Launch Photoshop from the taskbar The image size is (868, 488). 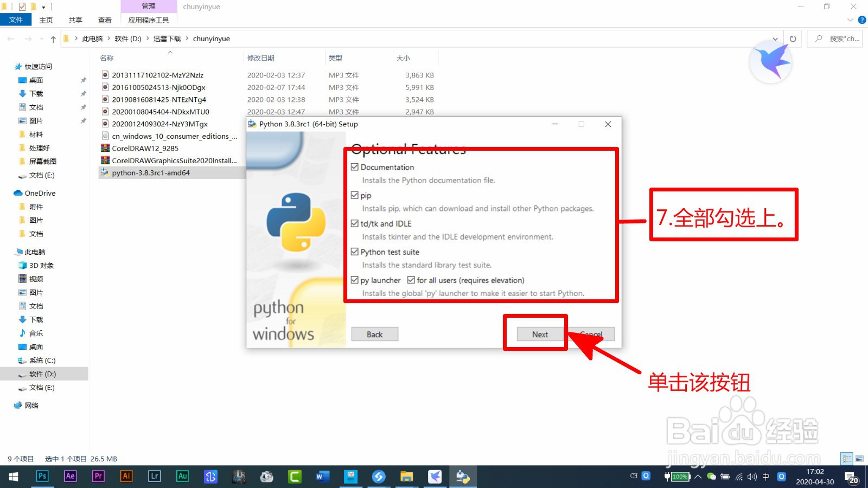coord(42,476)
